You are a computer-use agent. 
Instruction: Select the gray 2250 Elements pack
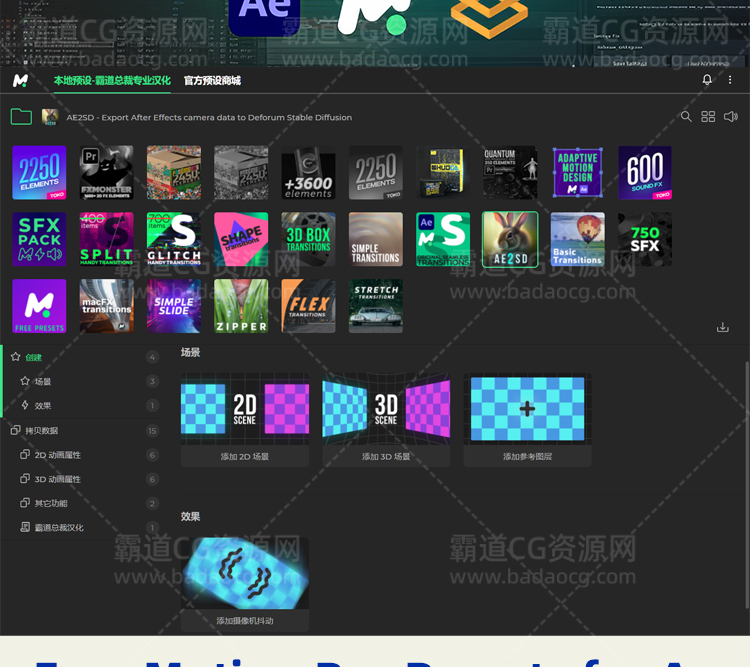(x=376, y=173)
